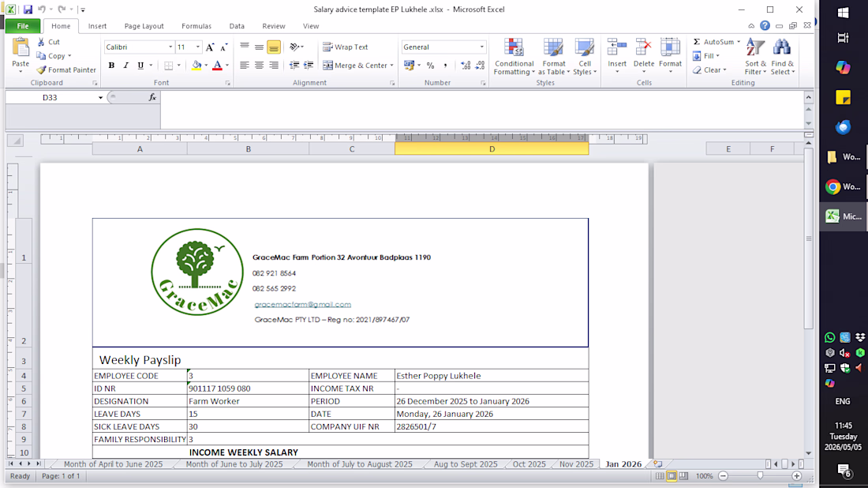Viewport: 868px width, 488px height.
Task: Open Font group dialog launcher
Action: click(x=227, y=83)
